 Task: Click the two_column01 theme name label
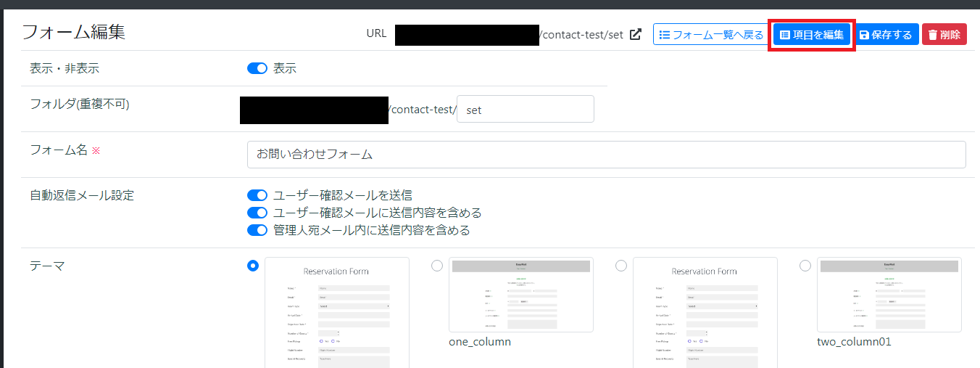point(854,342)
